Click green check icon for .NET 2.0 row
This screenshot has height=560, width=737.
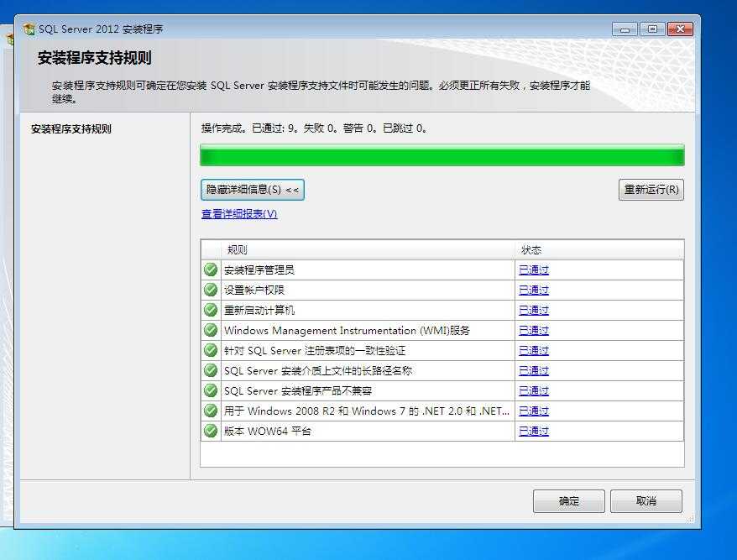point(211,411)
